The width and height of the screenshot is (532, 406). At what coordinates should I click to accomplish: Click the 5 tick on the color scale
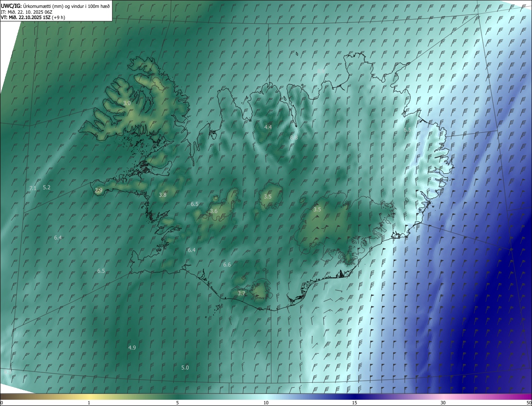click(177, 403)
